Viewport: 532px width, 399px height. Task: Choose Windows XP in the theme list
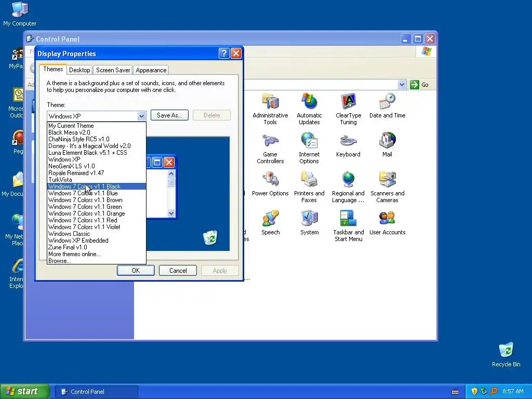point(96,159)
